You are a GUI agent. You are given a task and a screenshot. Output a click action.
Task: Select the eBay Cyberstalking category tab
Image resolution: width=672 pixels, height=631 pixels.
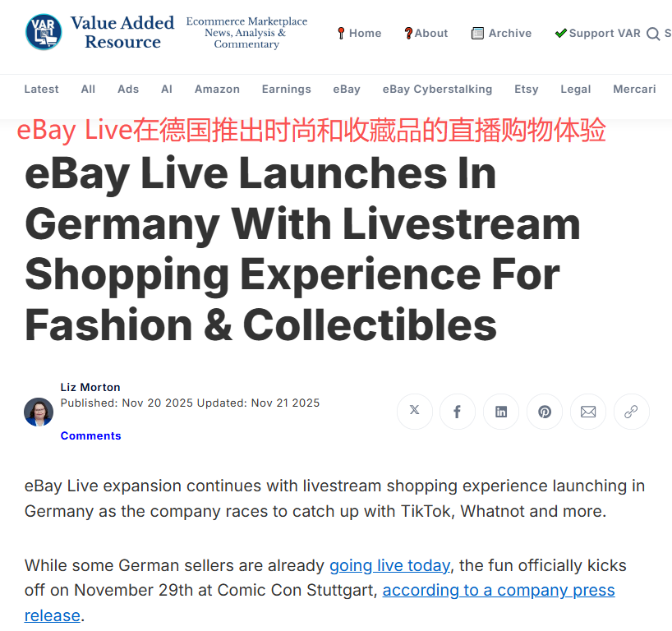[437, 90]
